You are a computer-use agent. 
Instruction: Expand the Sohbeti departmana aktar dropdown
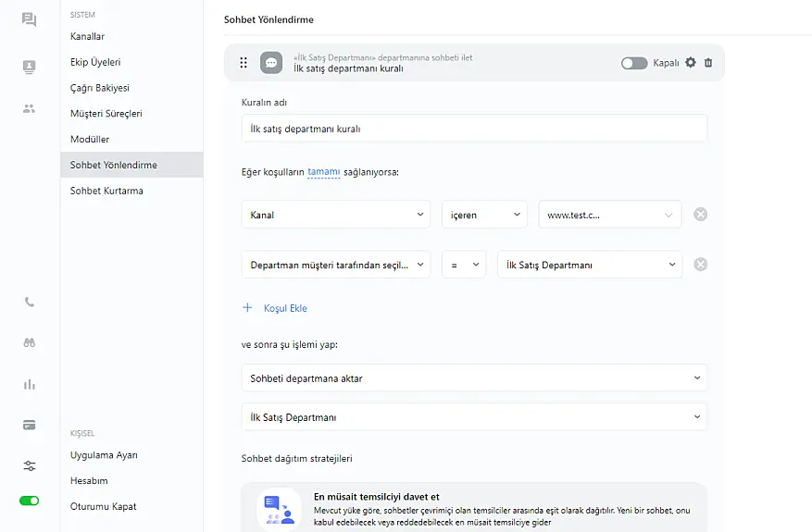[x=474, y=378]
